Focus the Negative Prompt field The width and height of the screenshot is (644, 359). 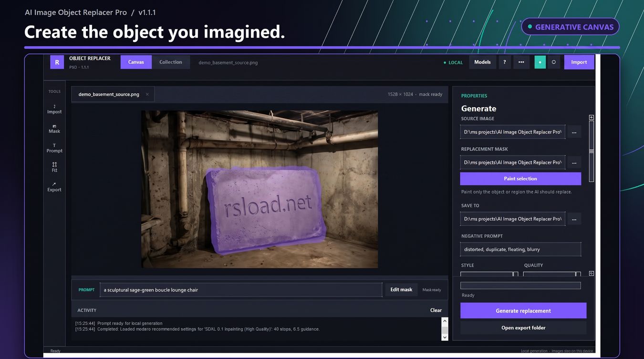pyautogui.click(x=520, y=249)
